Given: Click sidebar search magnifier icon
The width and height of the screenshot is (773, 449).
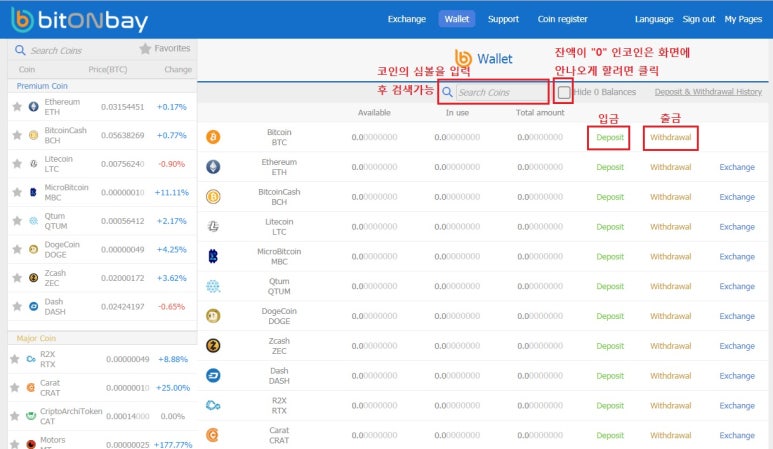Looking at the screenshot, I should (20, 50).
